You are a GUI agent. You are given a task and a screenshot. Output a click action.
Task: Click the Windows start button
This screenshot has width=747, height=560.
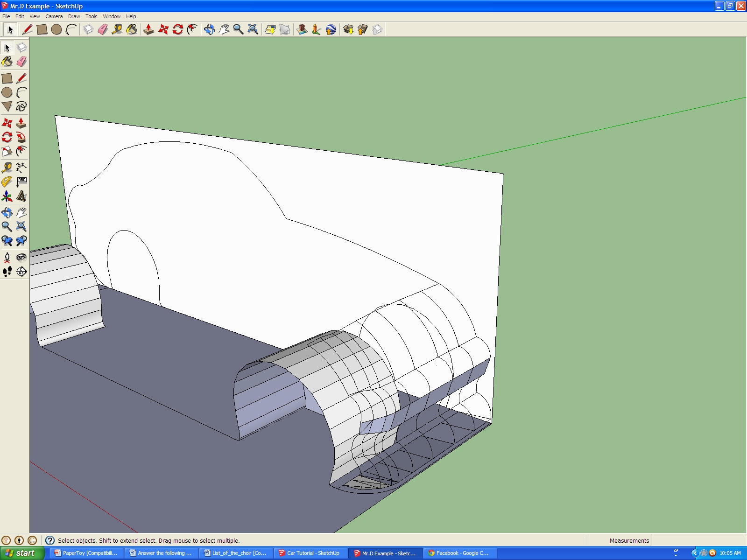22,553
